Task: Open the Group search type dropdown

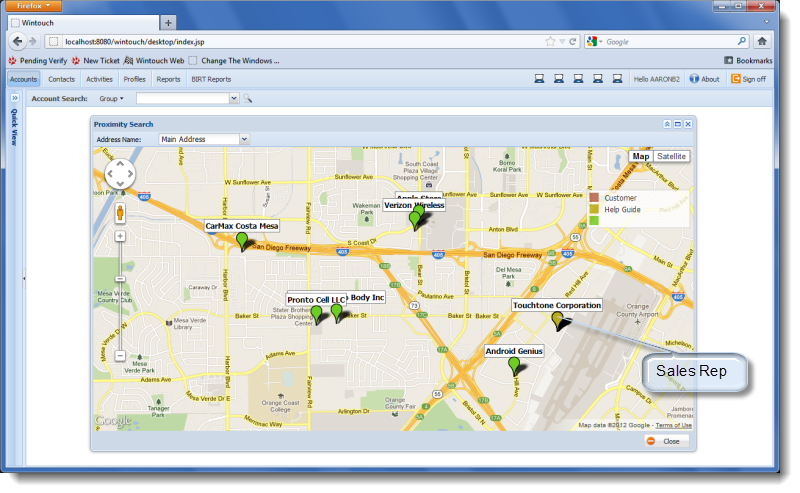Action: click(111, 98)
